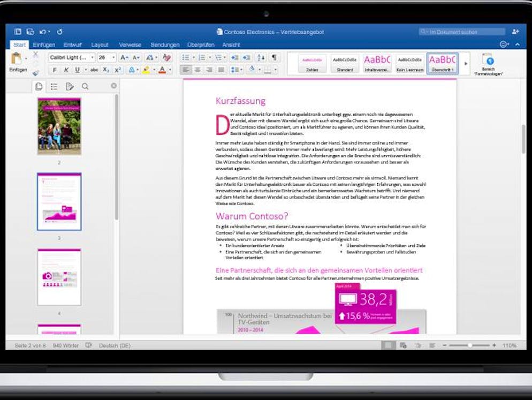Click the cut scissors icon
532x400 pixels.
point(36,54)
